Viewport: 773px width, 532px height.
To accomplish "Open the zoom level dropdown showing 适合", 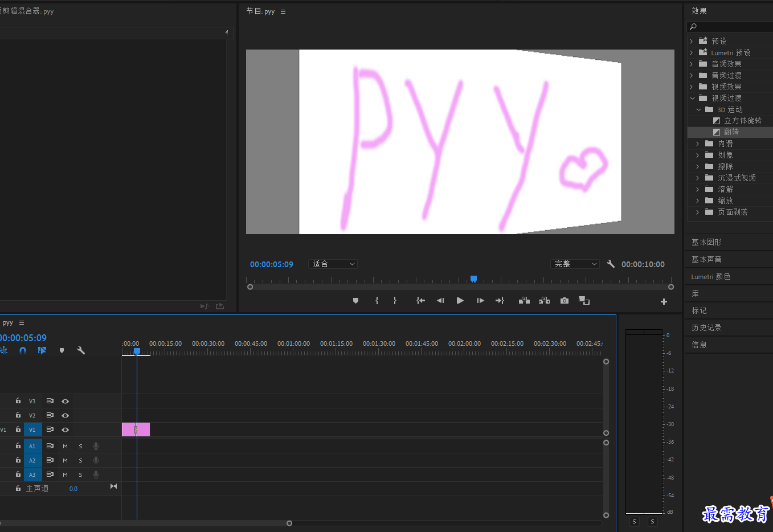I will 333,264.
